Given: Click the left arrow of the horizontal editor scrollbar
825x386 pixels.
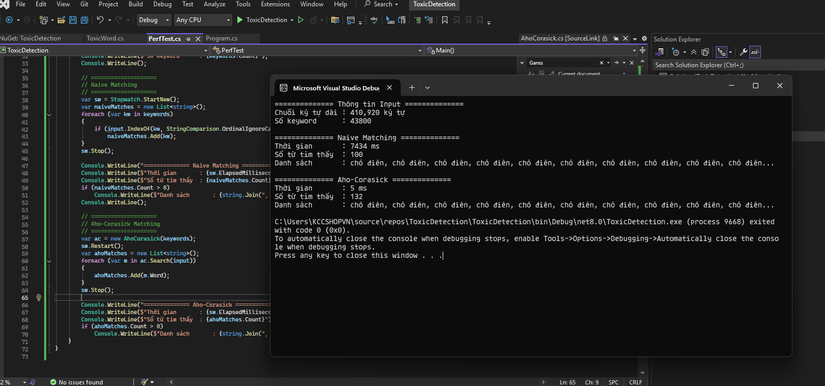Looking at the screenshot, I should click(x=171, y=382).
